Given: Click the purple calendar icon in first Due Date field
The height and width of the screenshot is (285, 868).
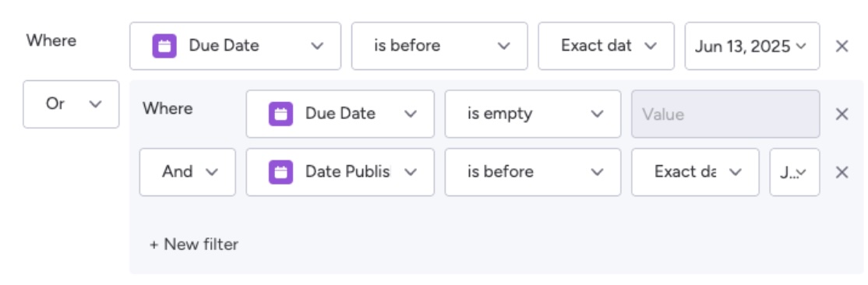Looking at the screenshot, I should click(x=164, y=46).
